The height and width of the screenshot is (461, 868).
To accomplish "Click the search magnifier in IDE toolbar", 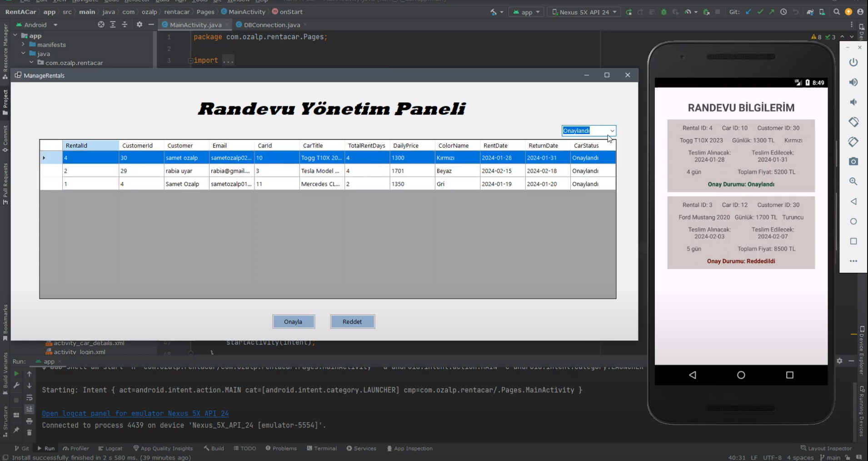I will (x=836, y=12).
